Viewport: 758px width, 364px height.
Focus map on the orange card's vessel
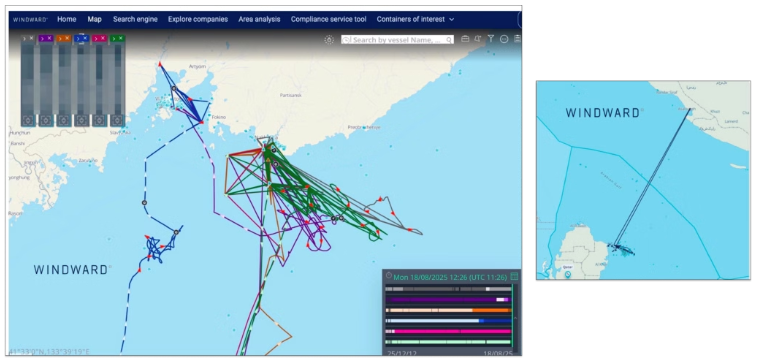coord(63,120)
